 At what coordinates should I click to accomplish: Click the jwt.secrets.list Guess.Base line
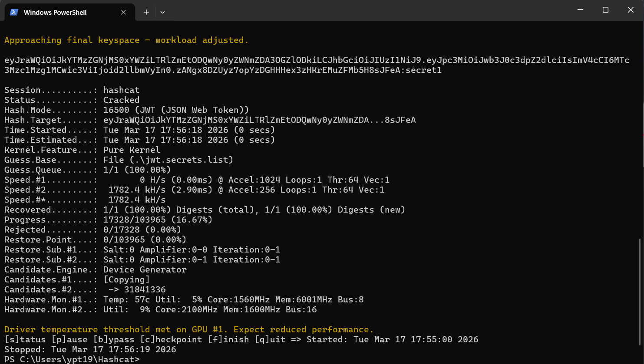click(119, 160)
